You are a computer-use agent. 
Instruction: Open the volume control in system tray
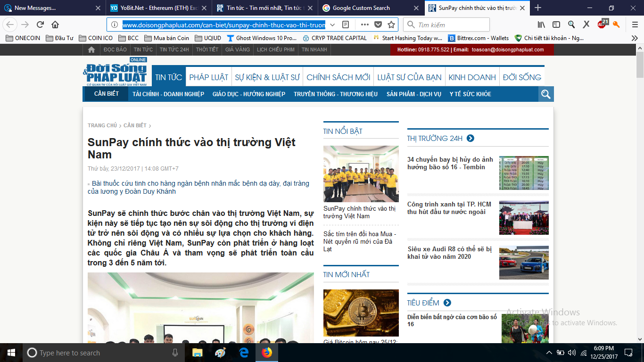(572, 353)
